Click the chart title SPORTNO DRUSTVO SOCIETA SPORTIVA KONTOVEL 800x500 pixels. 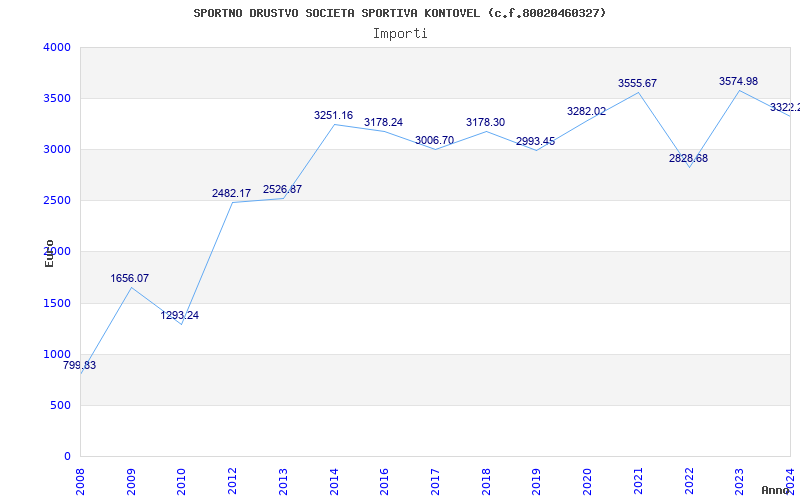point(400,13)
